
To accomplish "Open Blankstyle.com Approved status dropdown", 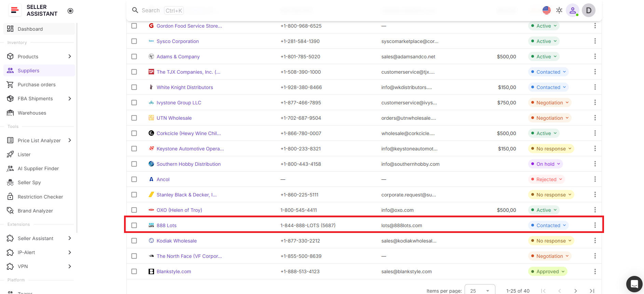I will [x=548, y=271].
